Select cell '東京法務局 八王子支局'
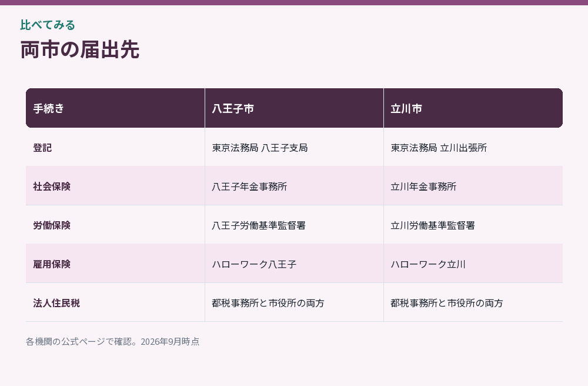Image resolution: width=588 pixels, height=386 pixels. click(x=294, y=147)
